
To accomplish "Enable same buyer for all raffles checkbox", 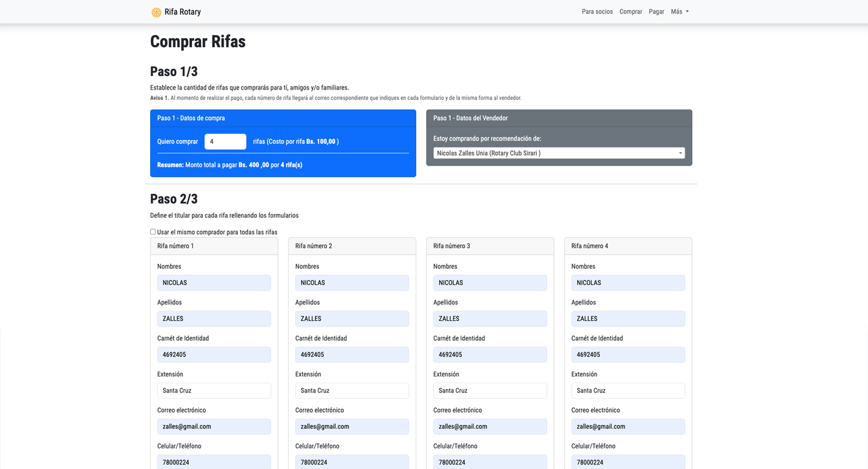I will tap(153, 232).
